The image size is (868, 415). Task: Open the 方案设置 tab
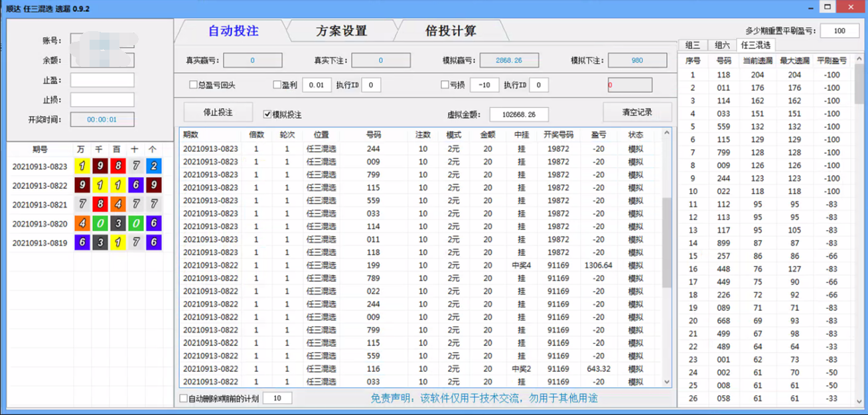click(342, 30)
